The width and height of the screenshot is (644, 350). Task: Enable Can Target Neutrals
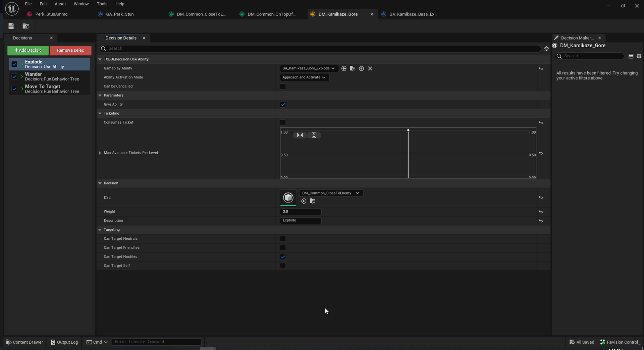tap(283, 239)
